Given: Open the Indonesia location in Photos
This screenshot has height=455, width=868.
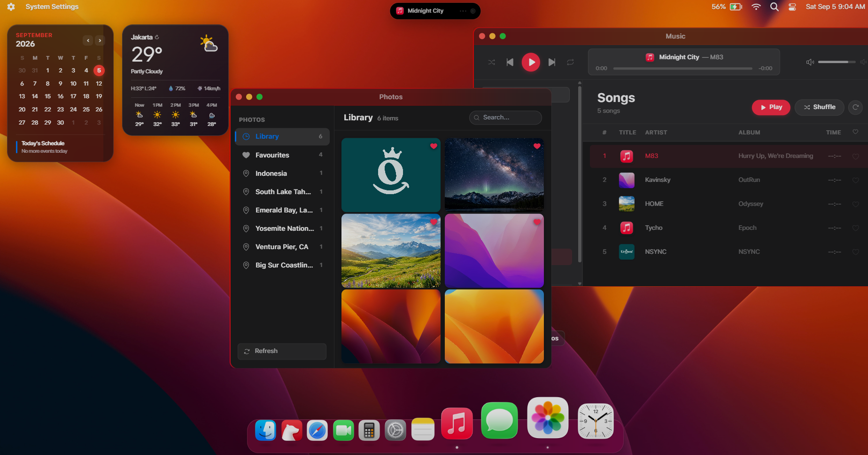Looking at the screenshot, I should [282, 173].
